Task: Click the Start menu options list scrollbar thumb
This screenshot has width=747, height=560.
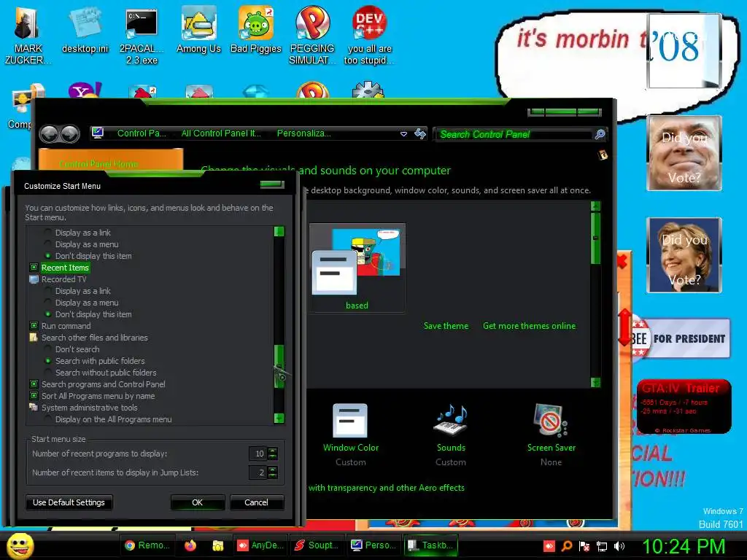Action: pos(279,366)
